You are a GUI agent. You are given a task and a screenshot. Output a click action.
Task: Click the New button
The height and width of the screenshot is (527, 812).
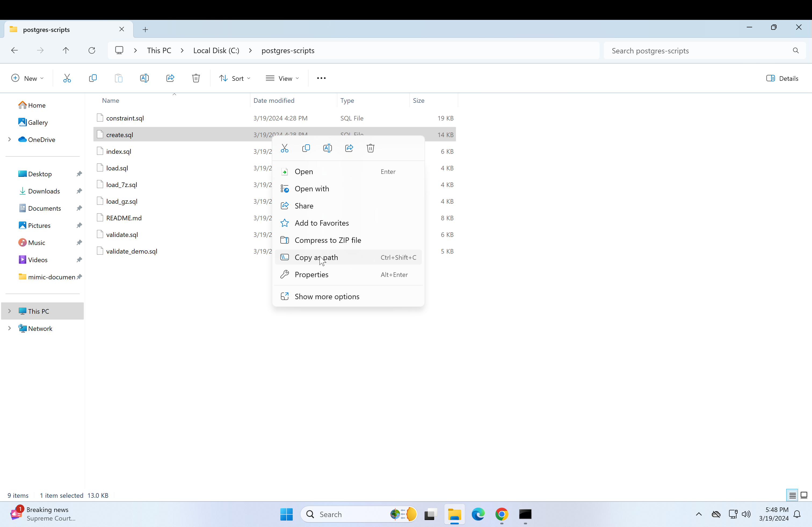(x=27, y=78)
